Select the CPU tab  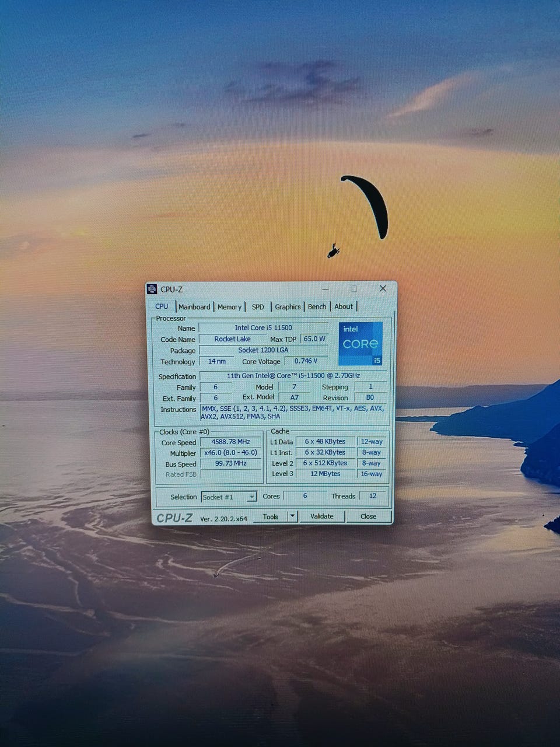(162, 306)
